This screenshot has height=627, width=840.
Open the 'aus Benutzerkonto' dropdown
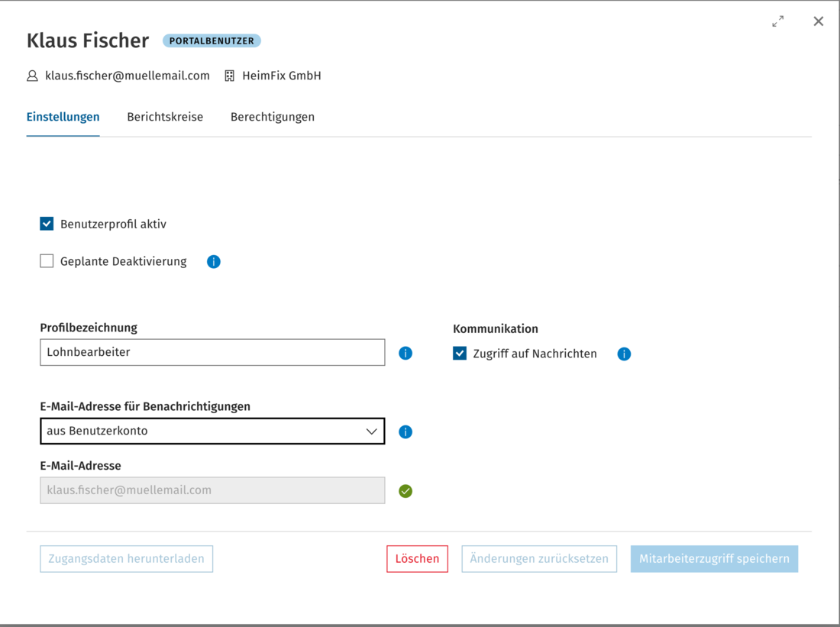coord(213,431)
